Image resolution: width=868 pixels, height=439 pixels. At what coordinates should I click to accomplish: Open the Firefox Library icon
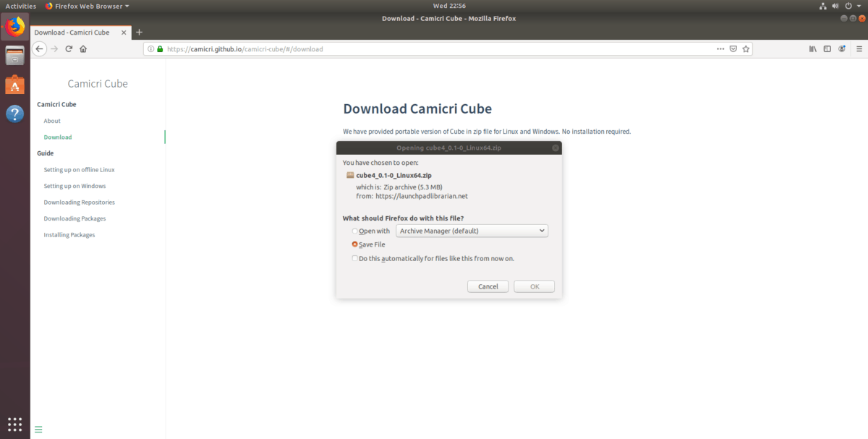812,49
